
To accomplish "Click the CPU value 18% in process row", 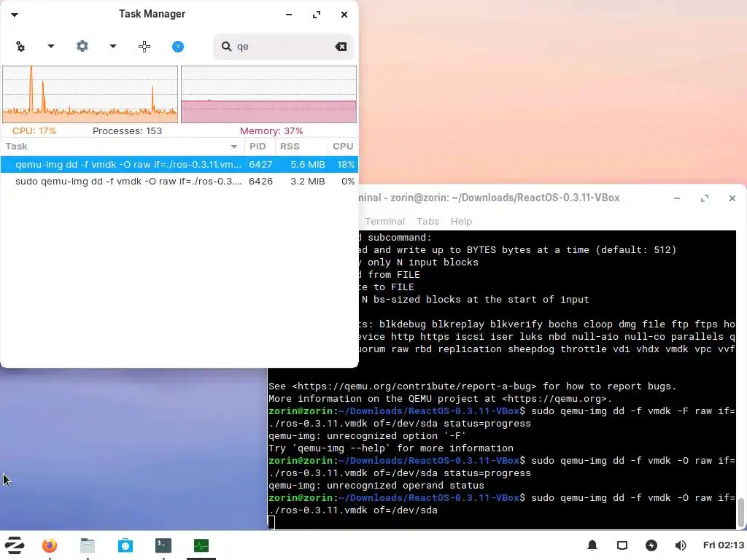I will tap(346, 164).
